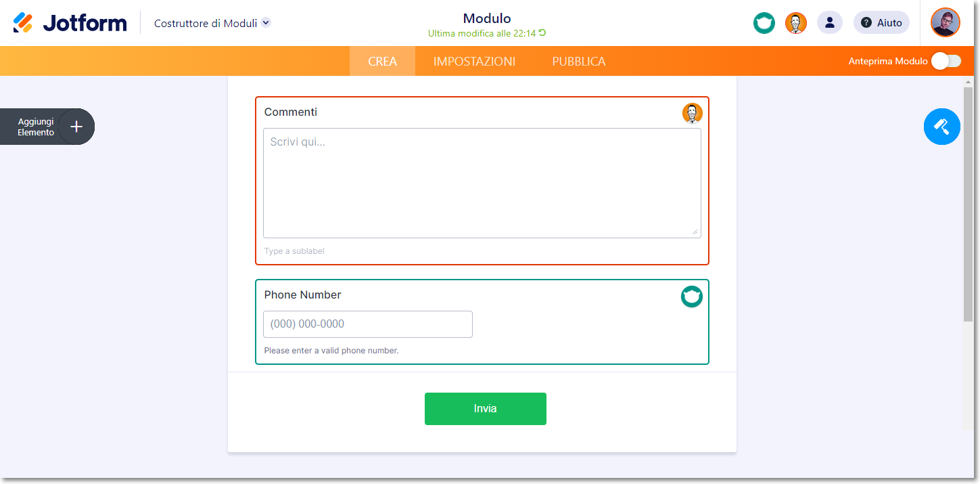The width and height of the screenshot is (980, 484).
Task: Click the orange collaborator avatar in header
Action: (x=796, y=23)
